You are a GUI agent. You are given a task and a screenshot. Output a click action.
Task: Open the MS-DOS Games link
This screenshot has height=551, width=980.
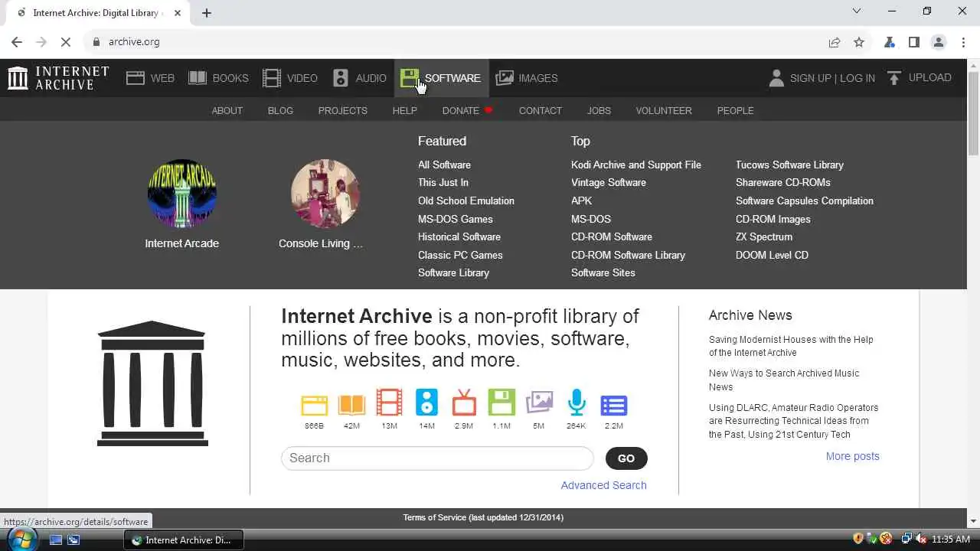click(456, 219)
